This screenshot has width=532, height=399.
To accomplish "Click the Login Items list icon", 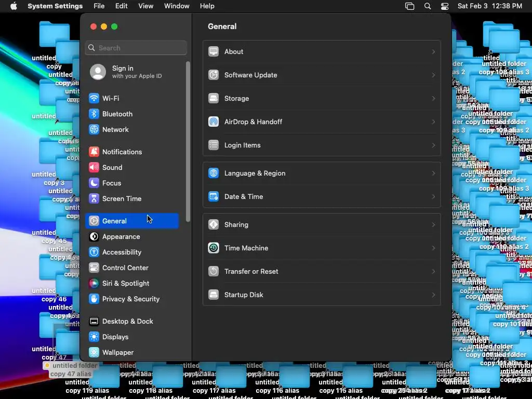I will point(214,145).
